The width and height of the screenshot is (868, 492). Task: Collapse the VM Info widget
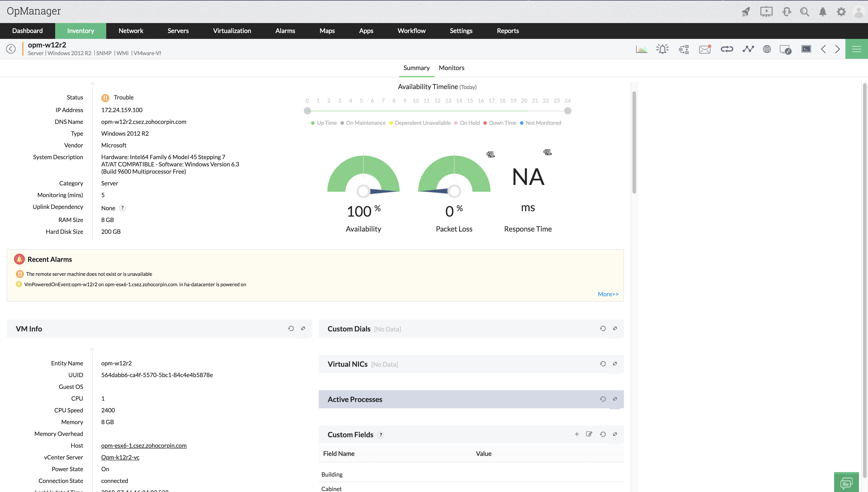point(303,329)
